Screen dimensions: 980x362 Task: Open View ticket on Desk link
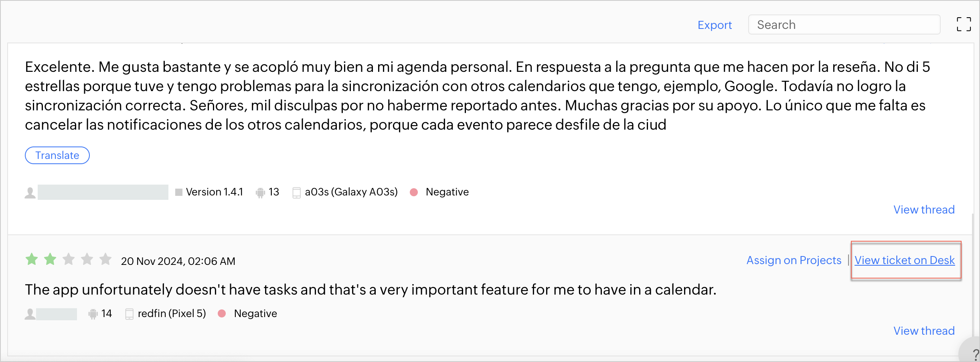[x=905, y=260]
